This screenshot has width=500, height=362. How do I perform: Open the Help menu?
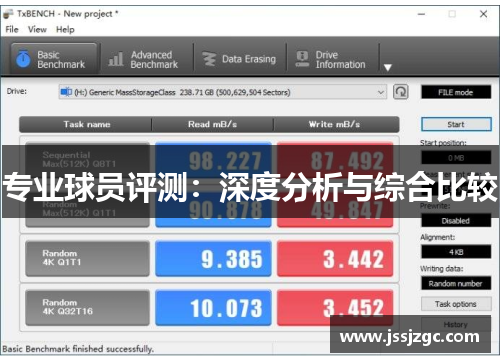point(65,30)
